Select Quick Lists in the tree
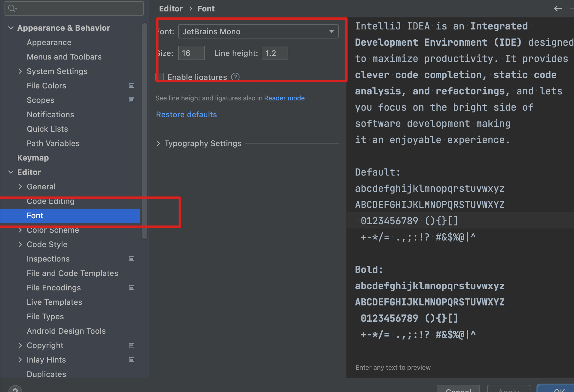This screenshot has height=392, width=574. pos(47,129)
